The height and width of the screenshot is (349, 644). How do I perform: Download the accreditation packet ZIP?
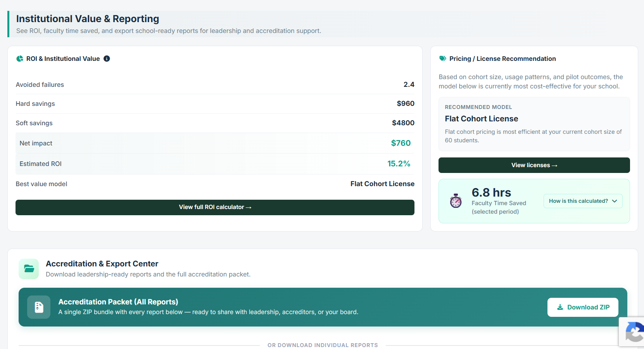tap(583, 307)
